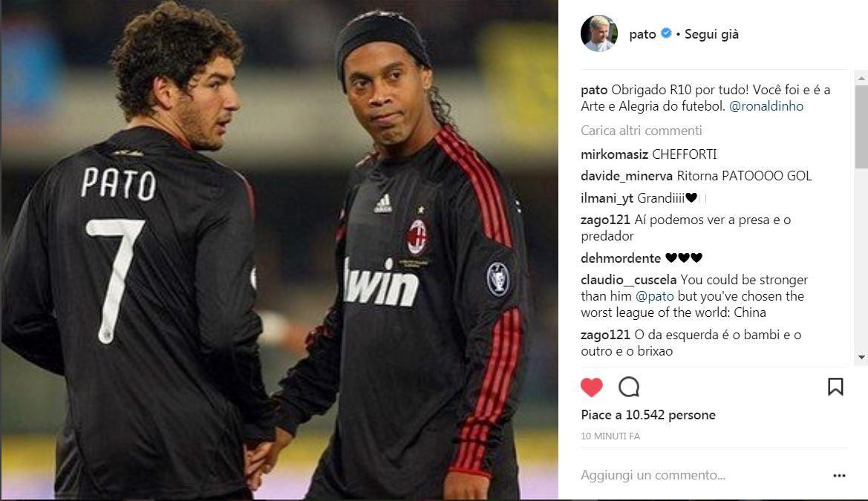Click the Segui già following button

coord(711,34)
